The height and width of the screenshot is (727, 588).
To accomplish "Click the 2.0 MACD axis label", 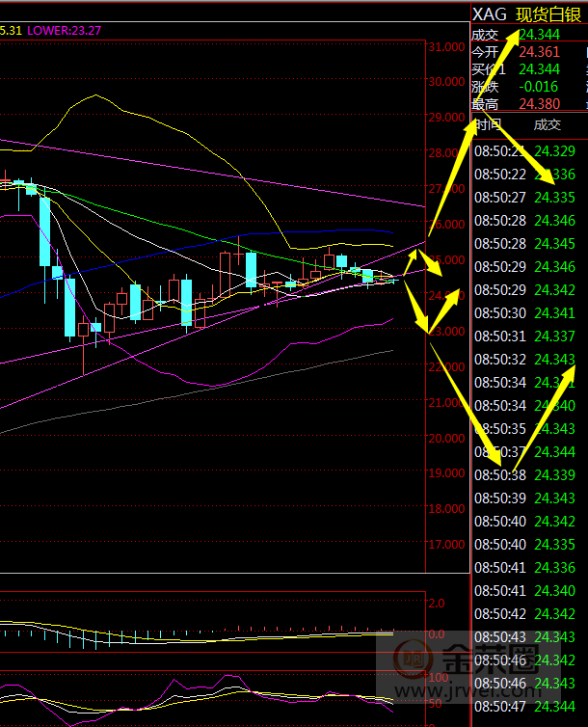I will (437, 604).
